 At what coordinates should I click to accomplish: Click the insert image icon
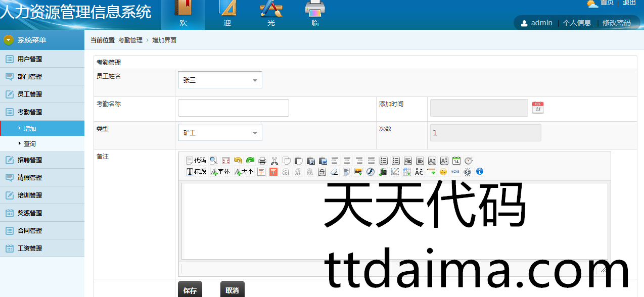tap(358, 172)
